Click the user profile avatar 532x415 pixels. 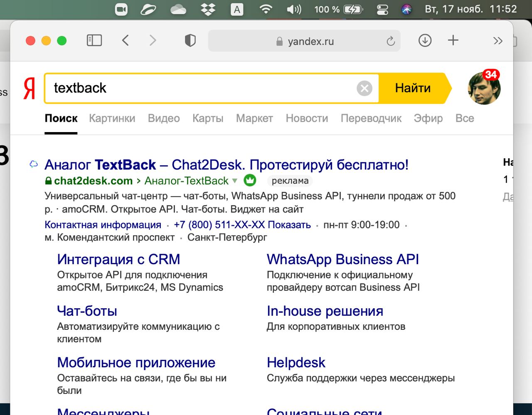(484, 88)
